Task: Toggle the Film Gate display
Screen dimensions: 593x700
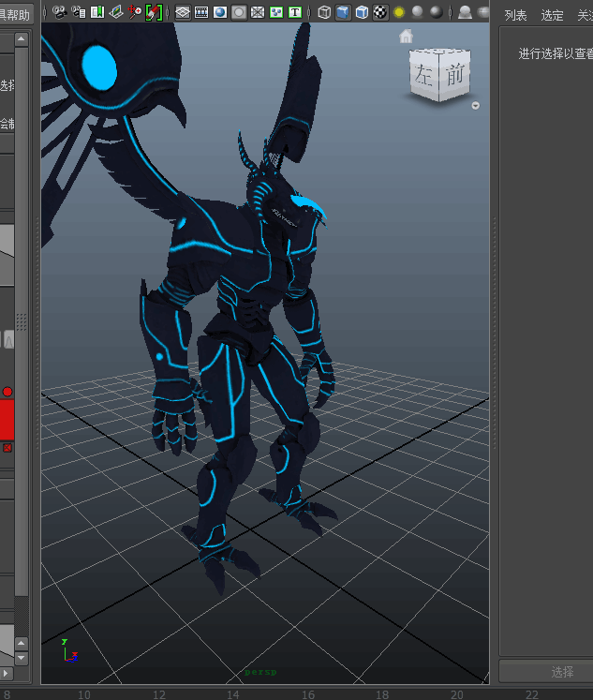Action: (x=201, y=12)
